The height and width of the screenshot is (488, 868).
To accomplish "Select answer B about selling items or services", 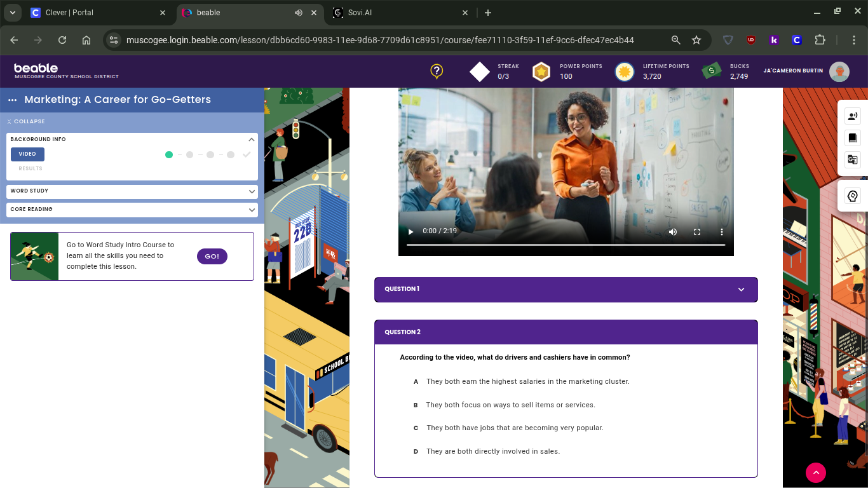I will [510, 405].
